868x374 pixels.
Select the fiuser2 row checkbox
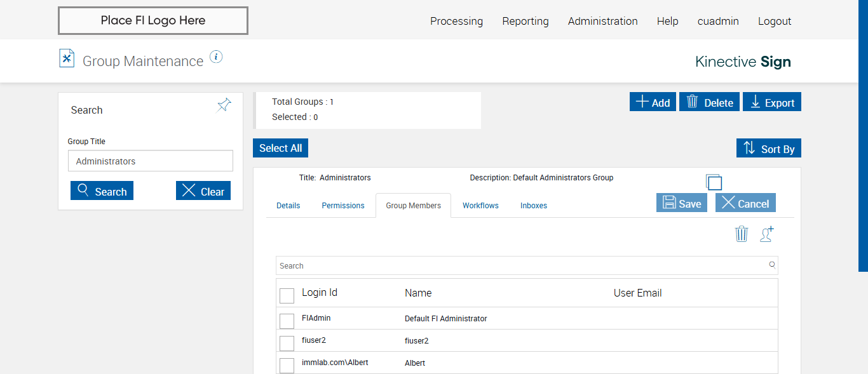pos(287,343)
